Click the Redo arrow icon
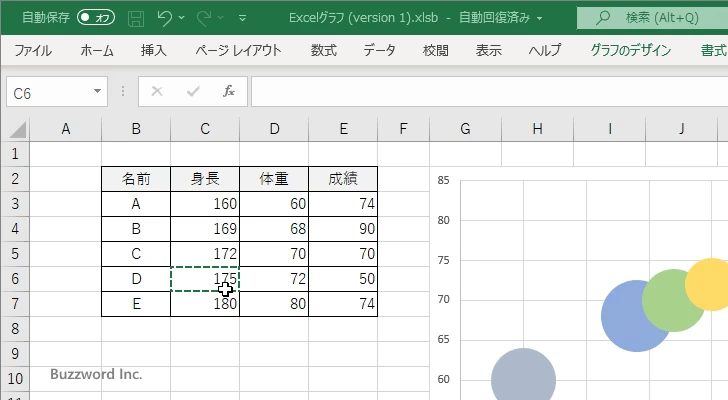728x400 pixels. point(203,18)
